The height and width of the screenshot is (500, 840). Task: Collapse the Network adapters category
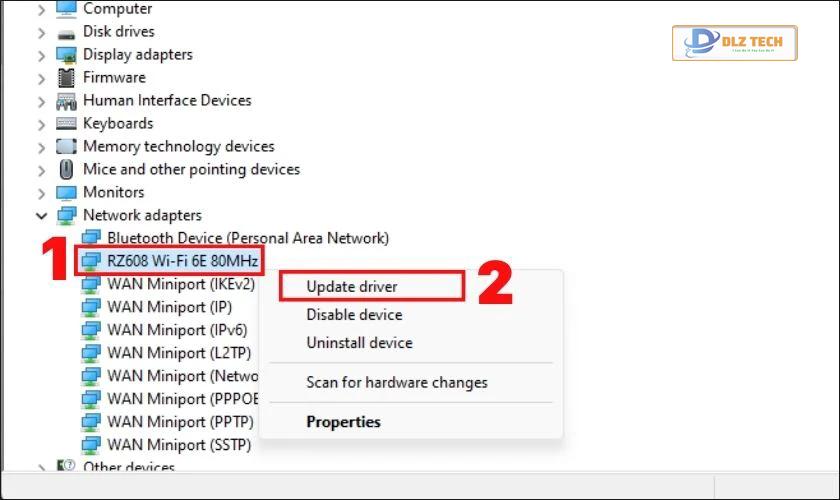coord(41,216)
